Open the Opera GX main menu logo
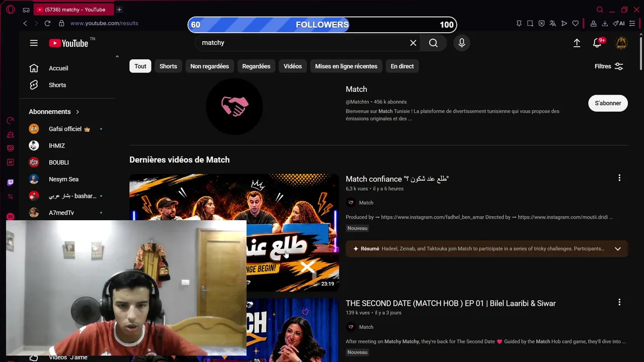Viewport: 644px width, 362px height. pyautogui.click(x=11, y=10)
